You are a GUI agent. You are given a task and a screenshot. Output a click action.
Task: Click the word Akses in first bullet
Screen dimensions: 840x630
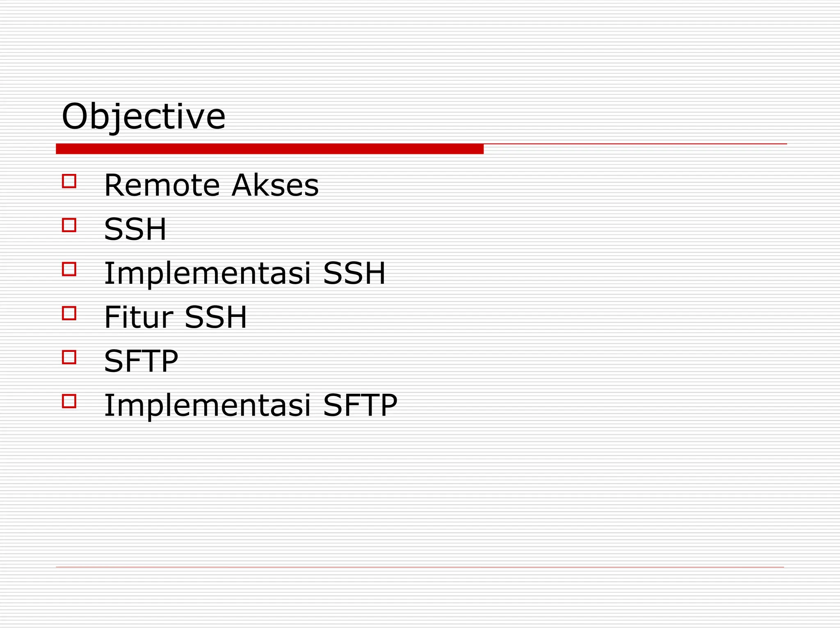click(x=275, y=185)
